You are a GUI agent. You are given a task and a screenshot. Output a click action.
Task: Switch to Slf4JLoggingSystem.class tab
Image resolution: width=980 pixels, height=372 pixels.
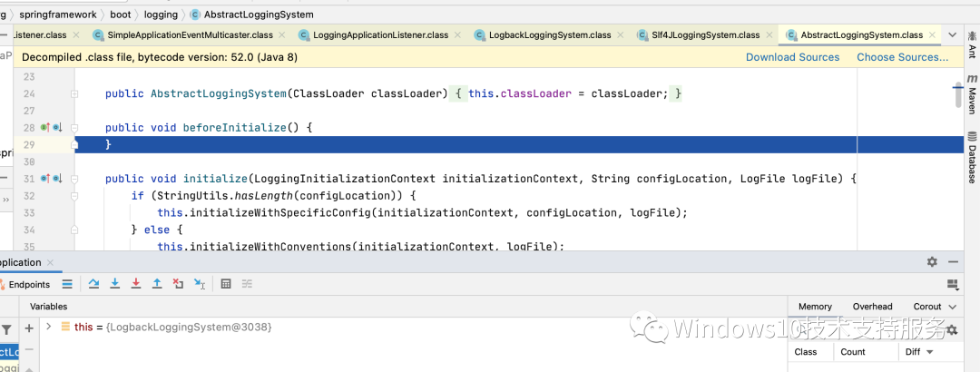[x=706, y=35]
